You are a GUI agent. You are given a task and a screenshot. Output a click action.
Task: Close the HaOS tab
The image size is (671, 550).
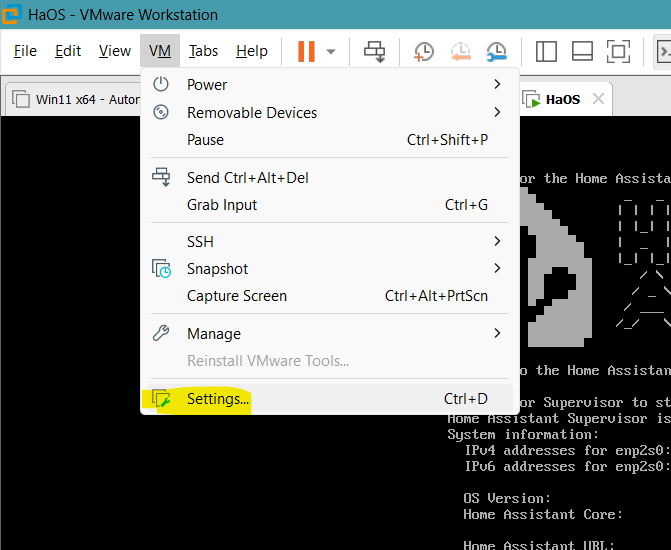click(x=598, y=99)
